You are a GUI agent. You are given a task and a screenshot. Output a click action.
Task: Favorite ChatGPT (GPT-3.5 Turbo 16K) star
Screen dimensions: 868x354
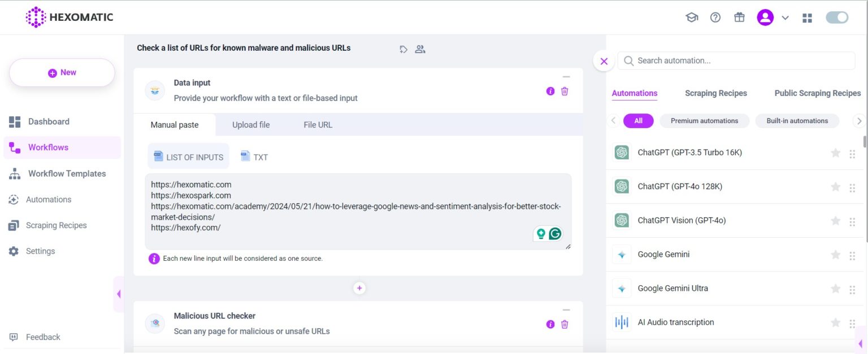[x=835, y=153]
